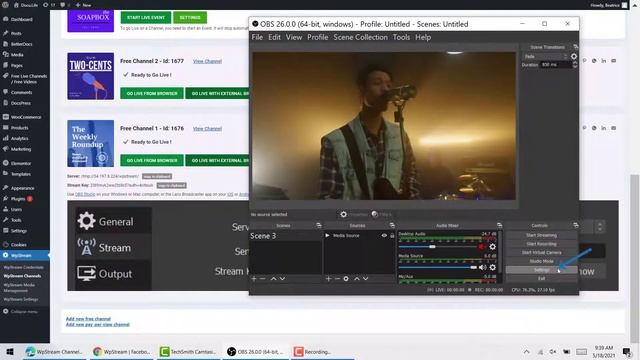Image resolution: width=640 pixels, height=360 pixels.
Task: Open Windows Start menu
Action: pos(10,352)
